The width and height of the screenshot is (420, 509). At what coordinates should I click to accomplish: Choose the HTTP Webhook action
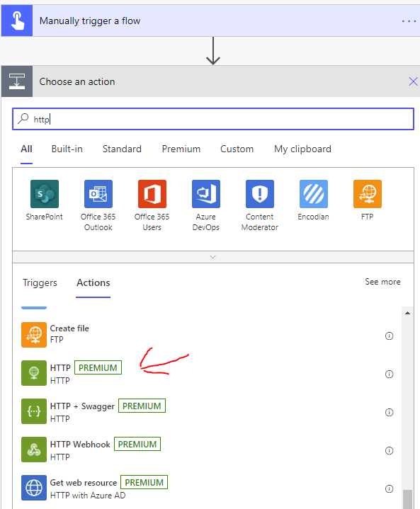click(x=208, y=450)
